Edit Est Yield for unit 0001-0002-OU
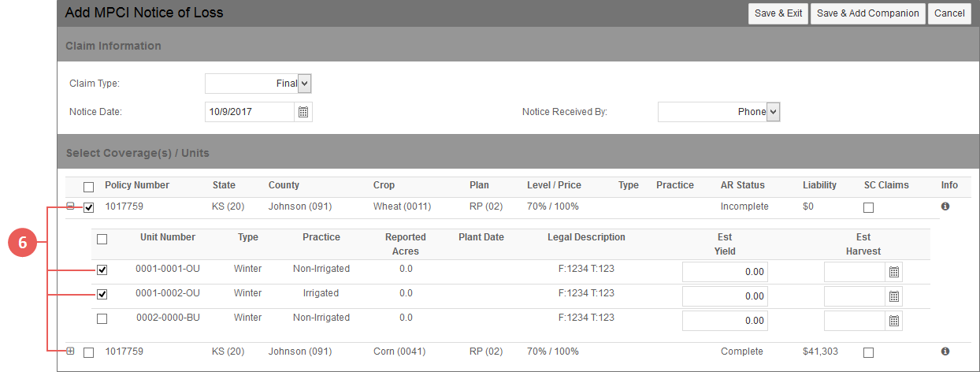 [725, 296]
